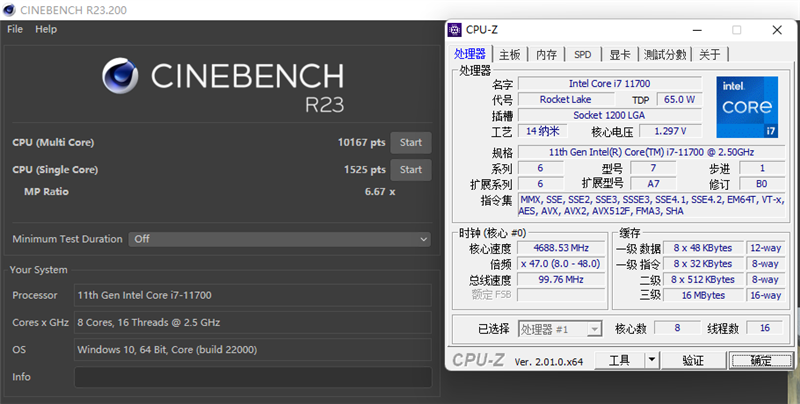Screen dimensions: 800x404
Task: Switch to the SPD tab in CPU-Z
Action: 583,55
